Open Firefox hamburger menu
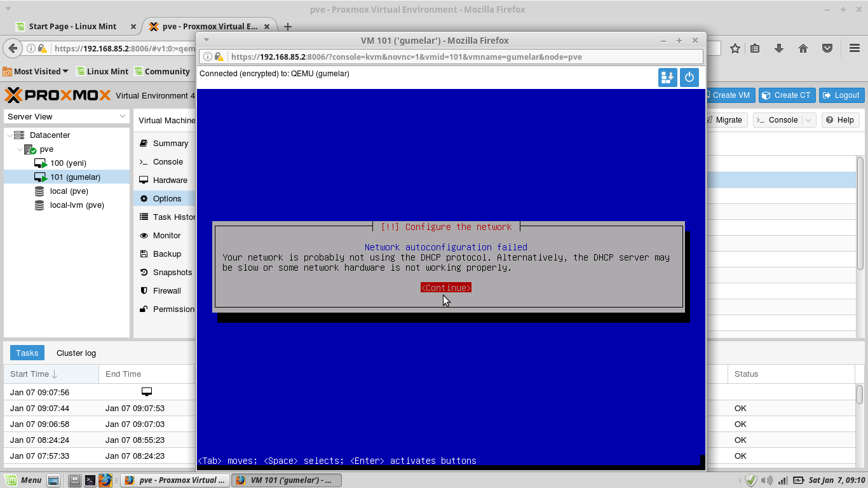The width and height of the screenshot is (868, 488). point(855,48)
